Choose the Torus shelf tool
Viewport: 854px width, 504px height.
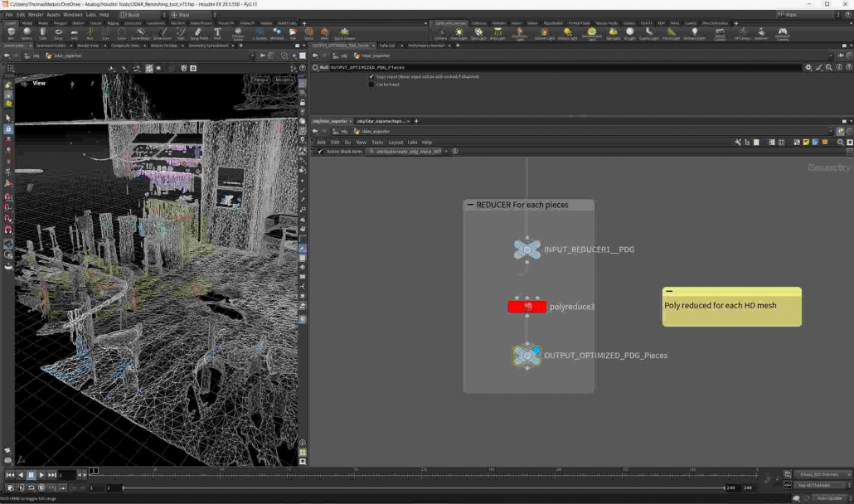(x=58, y=33)
